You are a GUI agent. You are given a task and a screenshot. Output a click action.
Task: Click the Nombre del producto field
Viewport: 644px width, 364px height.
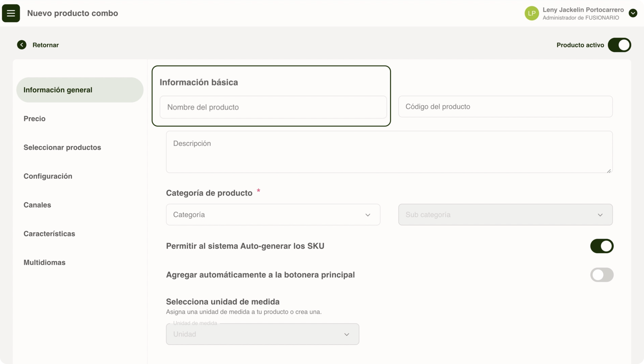tap(273, 107)
